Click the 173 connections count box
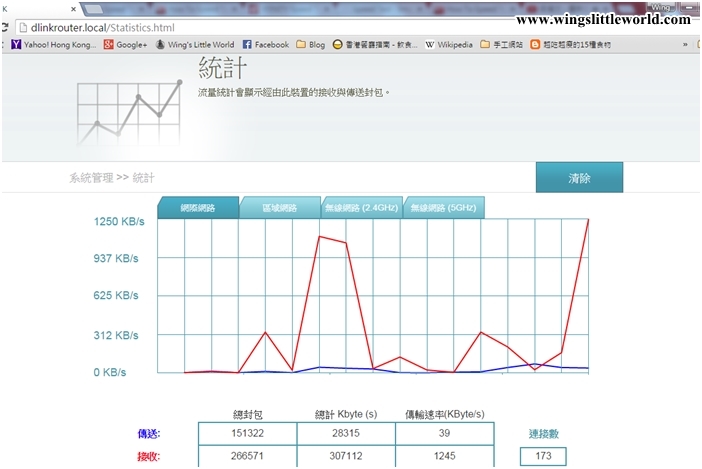 tap(543, 457)
